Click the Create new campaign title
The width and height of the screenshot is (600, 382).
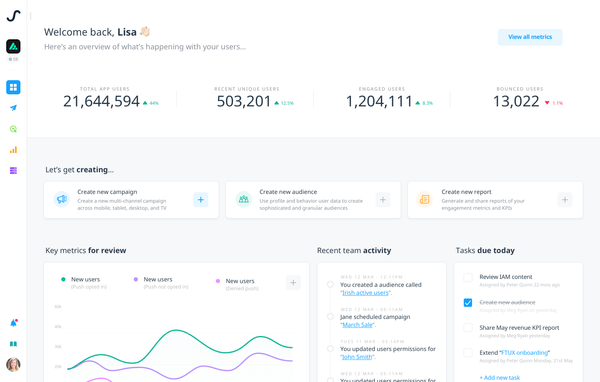pyautogui.click(x=107, y=192)
